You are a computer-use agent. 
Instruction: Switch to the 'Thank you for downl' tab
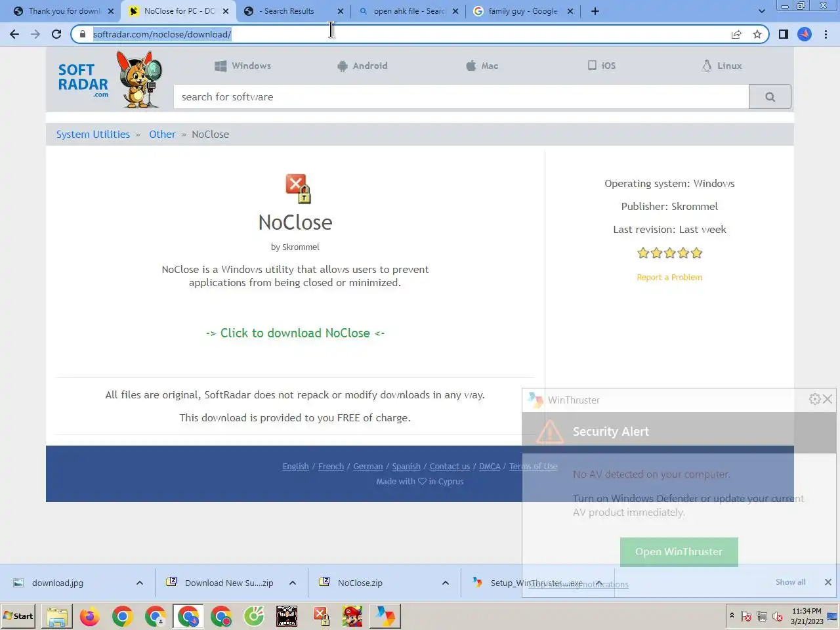click(x=64, y=11)
